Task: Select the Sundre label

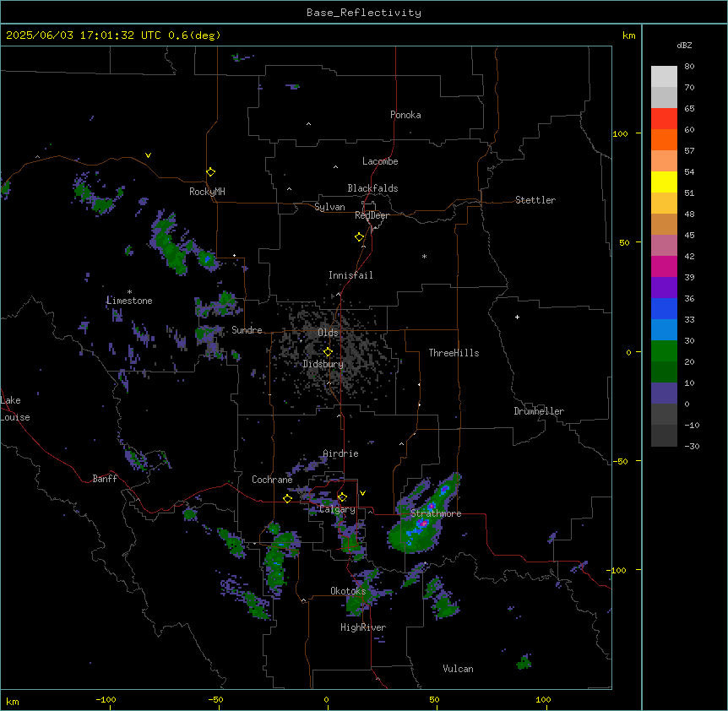Action: (x=247, y=330)
